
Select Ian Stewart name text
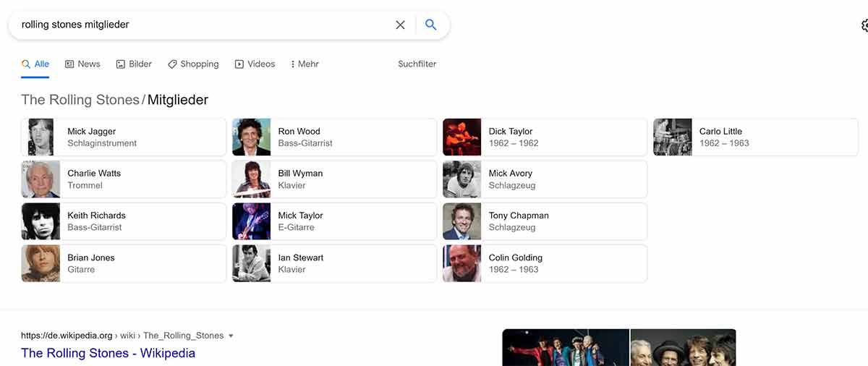301,258
